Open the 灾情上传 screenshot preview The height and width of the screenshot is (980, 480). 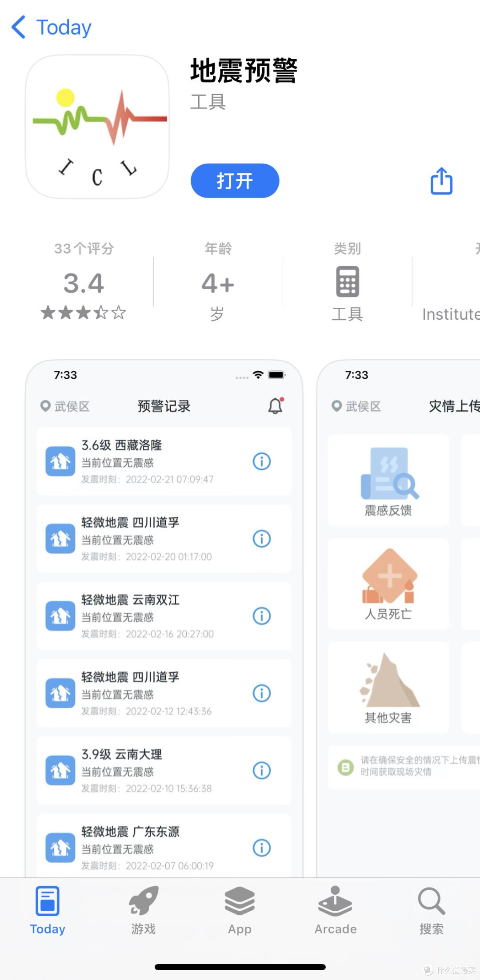(399, 618)
